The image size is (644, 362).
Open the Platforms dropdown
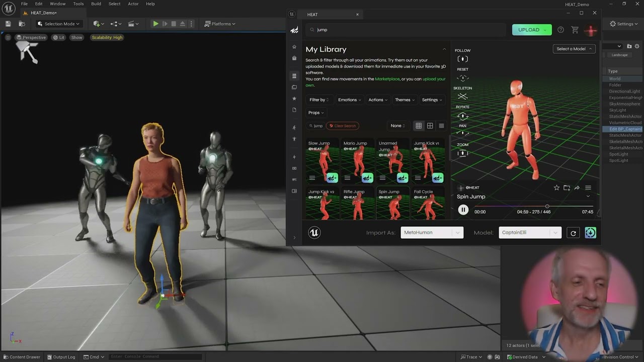(x=220, y=24)
